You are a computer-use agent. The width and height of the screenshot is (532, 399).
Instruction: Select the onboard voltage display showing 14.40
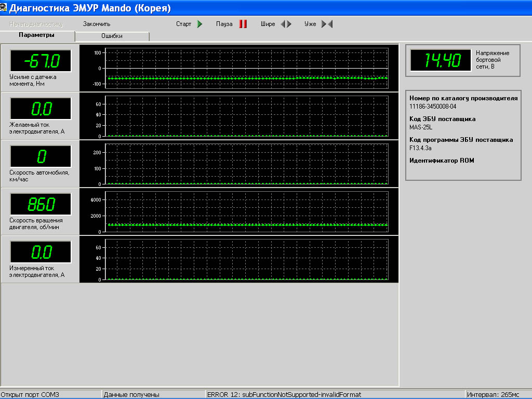pyautogui.click(x=441, y=60)
